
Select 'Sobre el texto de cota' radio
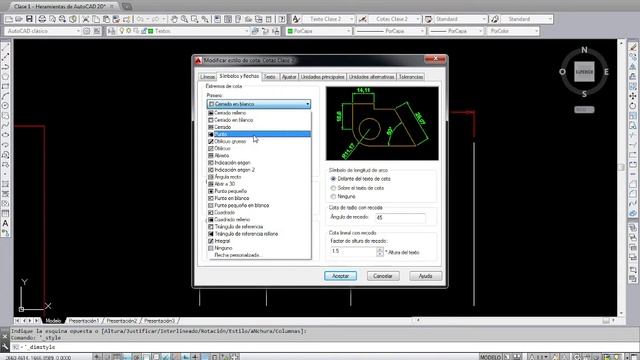333,188
